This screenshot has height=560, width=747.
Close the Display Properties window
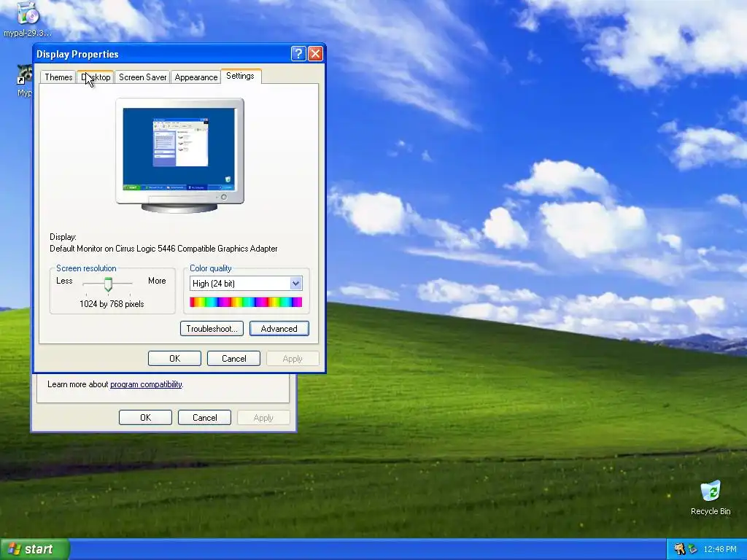pos(315,53)
